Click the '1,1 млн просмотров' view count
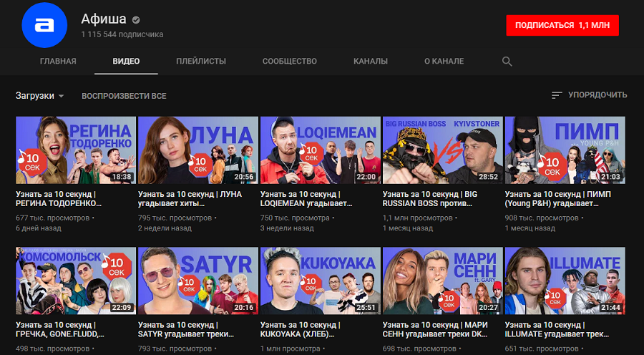This screenshot has height=355, width=644. 418,218
